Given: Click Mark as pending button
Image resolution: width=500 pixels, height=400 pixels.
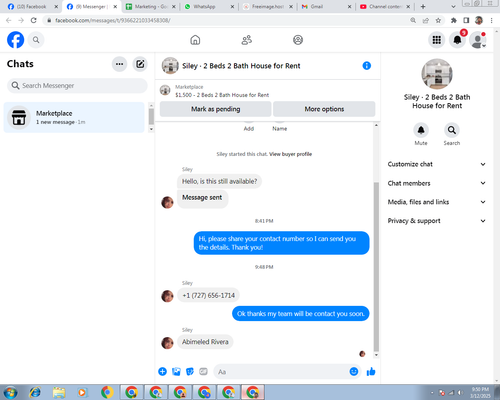Looking at the screenshot, I should [216, 109].
